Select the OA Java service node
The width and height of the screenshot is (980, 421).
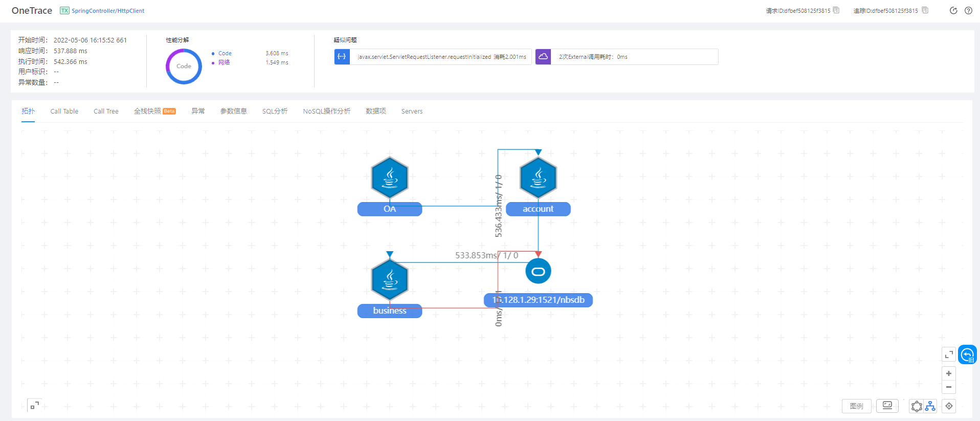click(390, 178)
